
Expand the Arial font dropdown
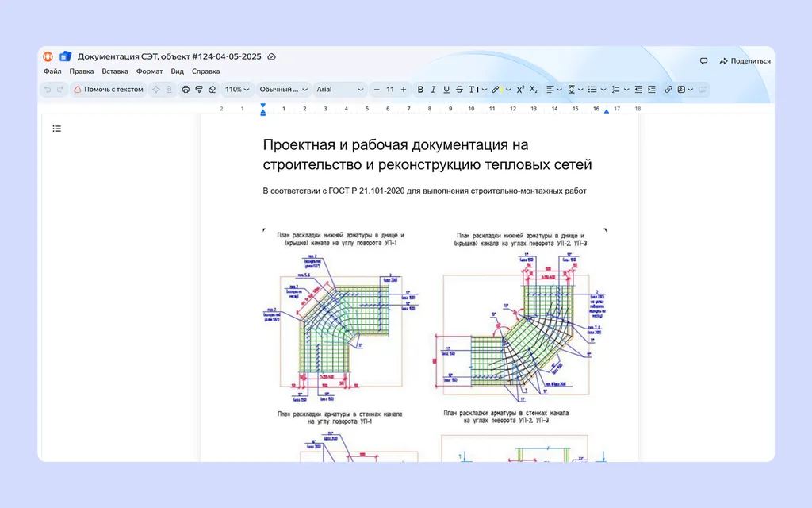(339, 89)
